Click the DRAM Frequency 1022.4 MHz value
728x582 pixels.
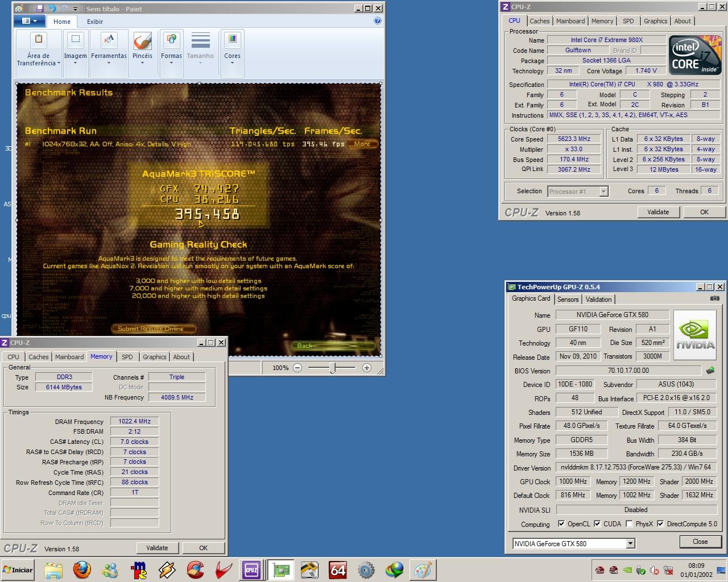click(x=134, y=421)
